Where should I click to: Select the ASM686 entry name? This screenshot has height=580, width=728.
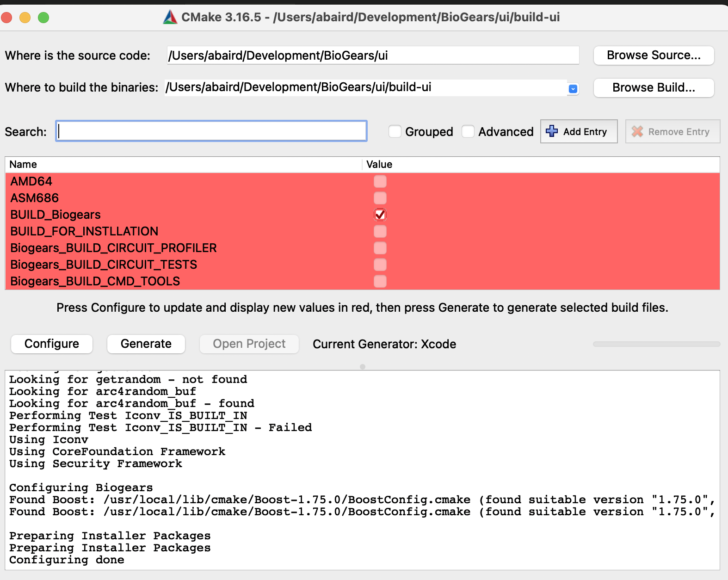point(35,198)
